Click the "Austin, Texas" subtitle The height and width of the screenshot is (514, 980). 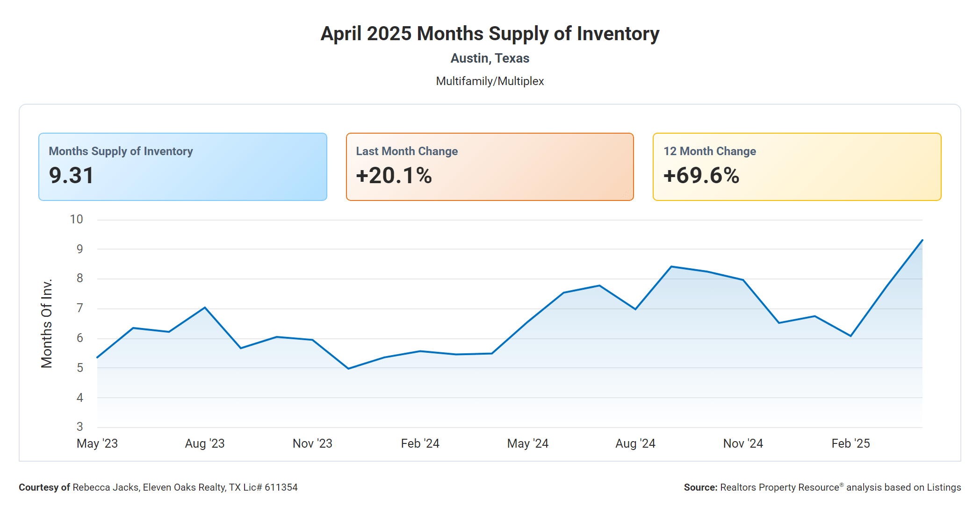tap(490, 58)
